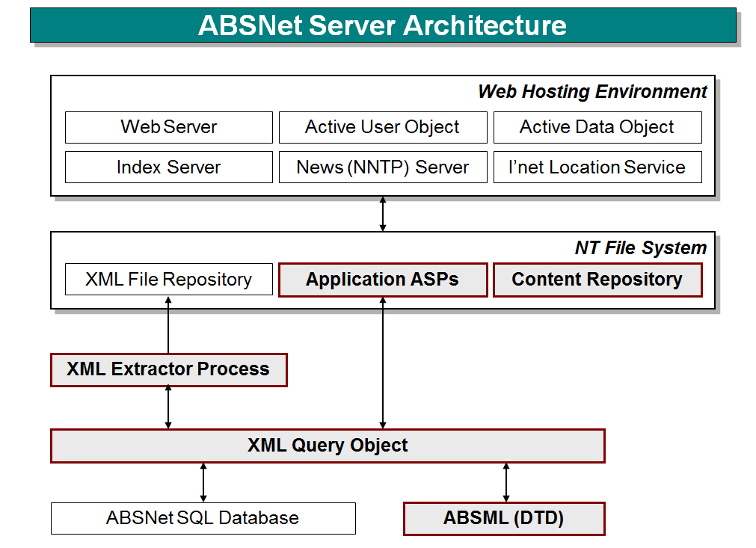This screenshot has height=548, width=756.
Task: Select the News (NNTP) Server box
Action: pyautogui.click(x=382, y=167)
